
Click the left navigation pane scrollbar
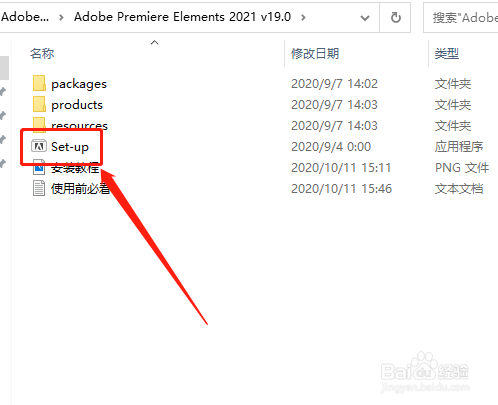(x=4, y=68)
